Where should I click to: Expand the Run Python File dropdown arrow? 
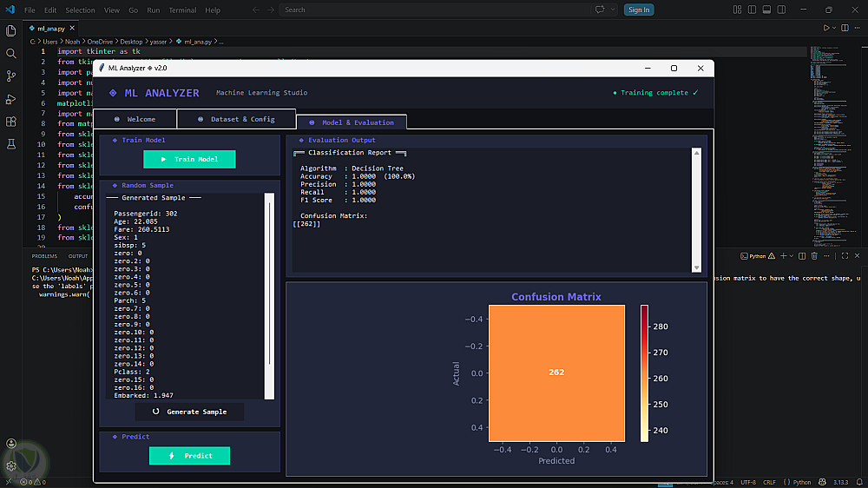(x=835, y=27)
